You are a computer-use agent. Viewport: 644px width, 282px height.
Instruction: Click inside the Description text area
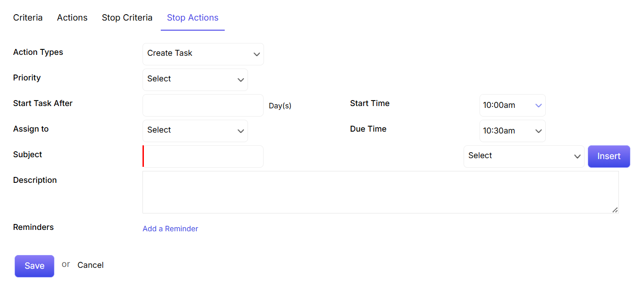[380, 192]
